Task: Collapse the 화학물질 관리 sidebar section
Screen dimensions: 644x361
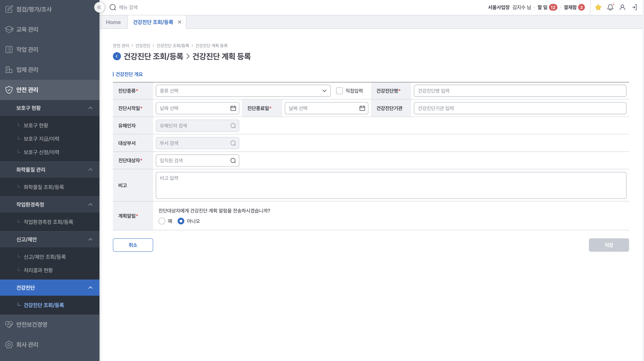Action: 90,170
